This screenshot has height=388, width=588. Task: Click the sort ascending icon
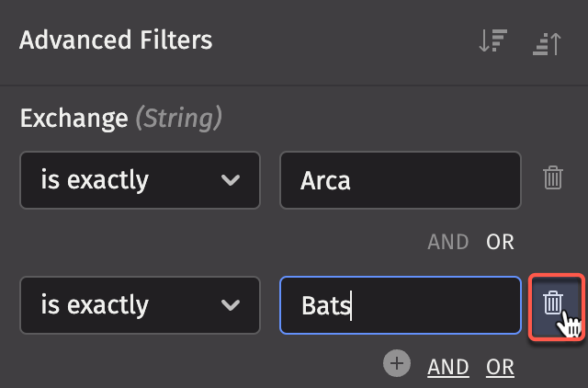coord(547,42)
